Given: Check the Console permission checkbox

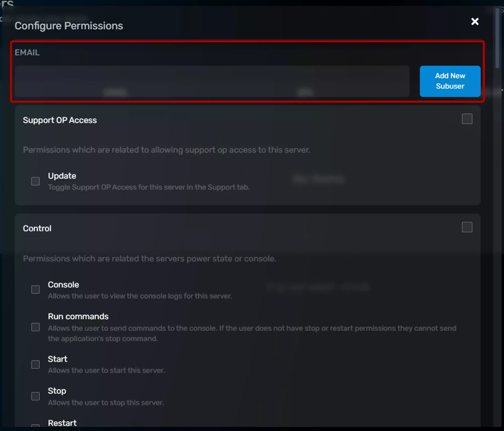Looking at the screenshot, I should [35, 290].
